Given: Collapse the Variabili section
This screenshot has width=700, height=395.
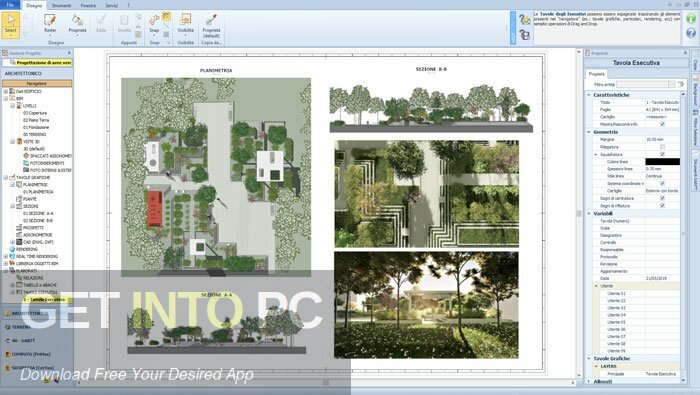Looking at the screenshot, I should [589, 214].
